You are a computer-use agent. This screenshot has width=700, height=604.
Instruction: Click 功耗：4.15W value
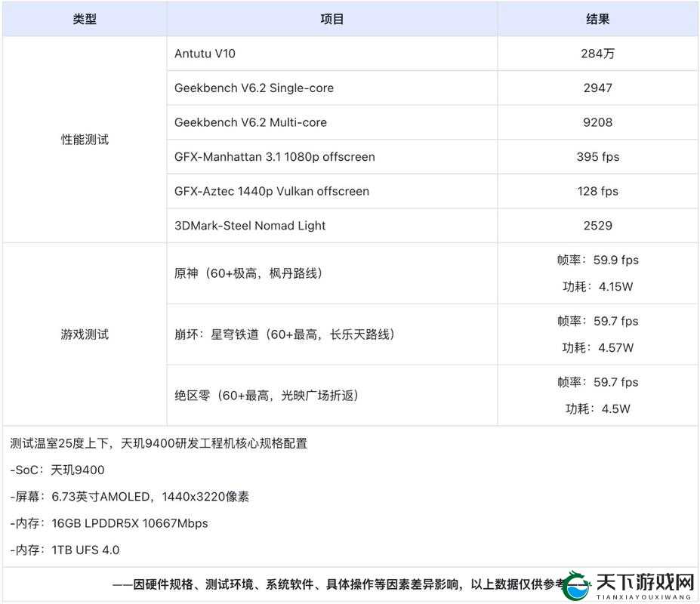(x=597, y=287)
